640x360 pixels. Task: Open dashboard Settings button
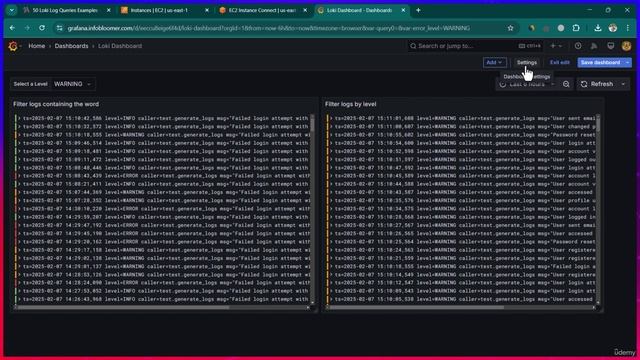coord(527,62)
